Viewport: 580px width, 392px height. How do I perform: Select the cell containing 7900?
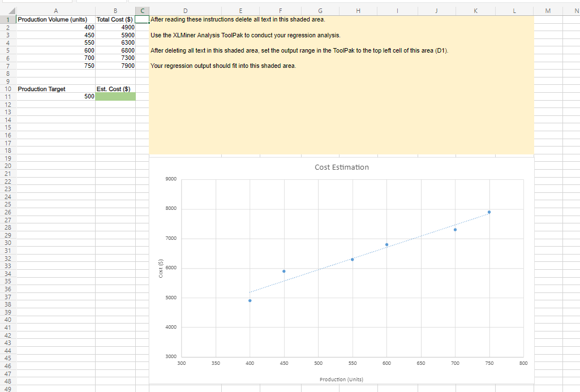[x=115, y=65]
